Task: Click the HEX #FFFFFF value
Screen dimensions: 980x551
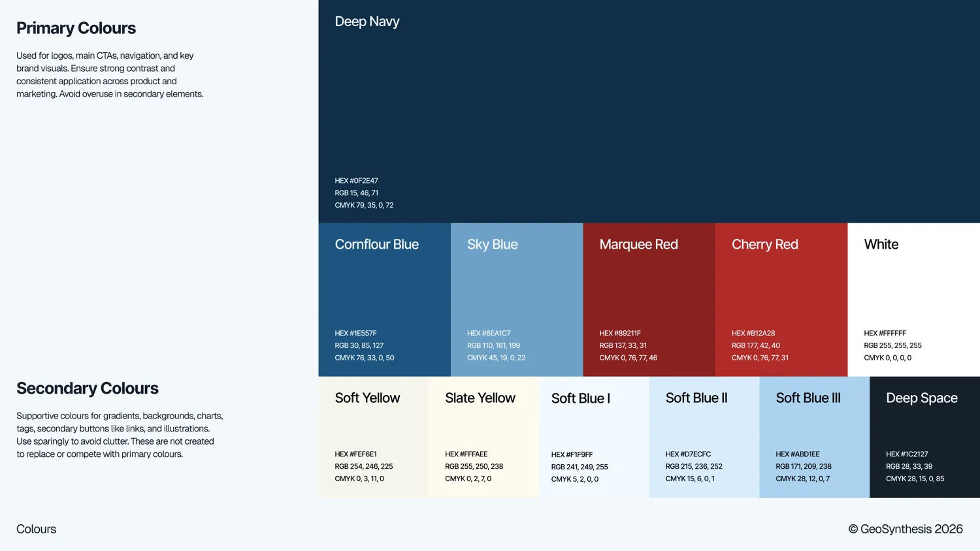Action: [885, 334]
